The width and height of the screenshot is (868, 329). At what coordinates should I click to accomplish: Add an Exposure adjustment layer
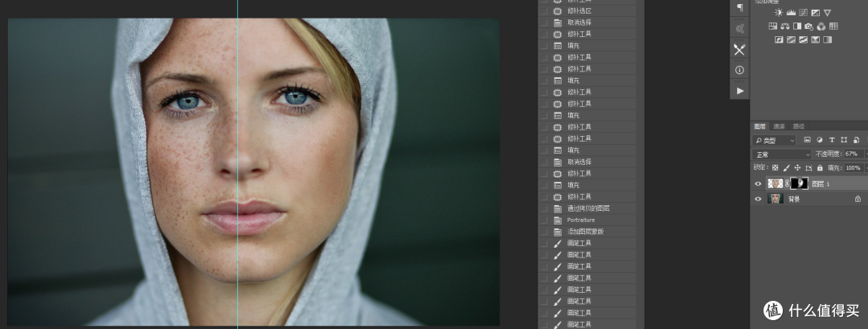point(816,13)
